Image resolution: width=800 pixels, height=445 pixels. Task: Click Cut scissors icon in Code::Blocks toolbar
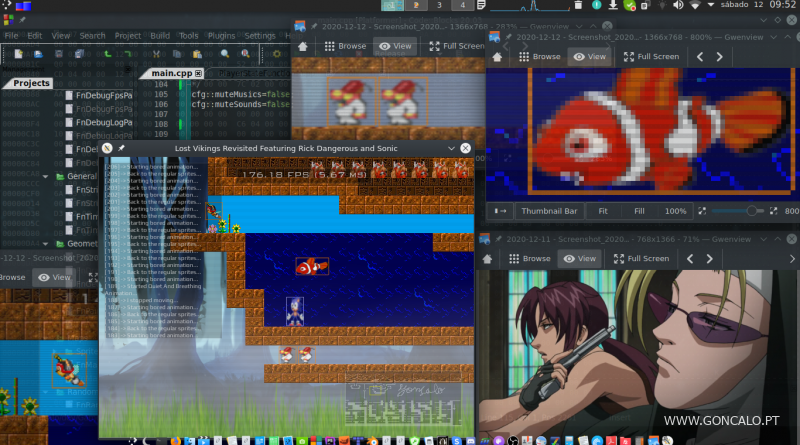(x=156, y=54)
